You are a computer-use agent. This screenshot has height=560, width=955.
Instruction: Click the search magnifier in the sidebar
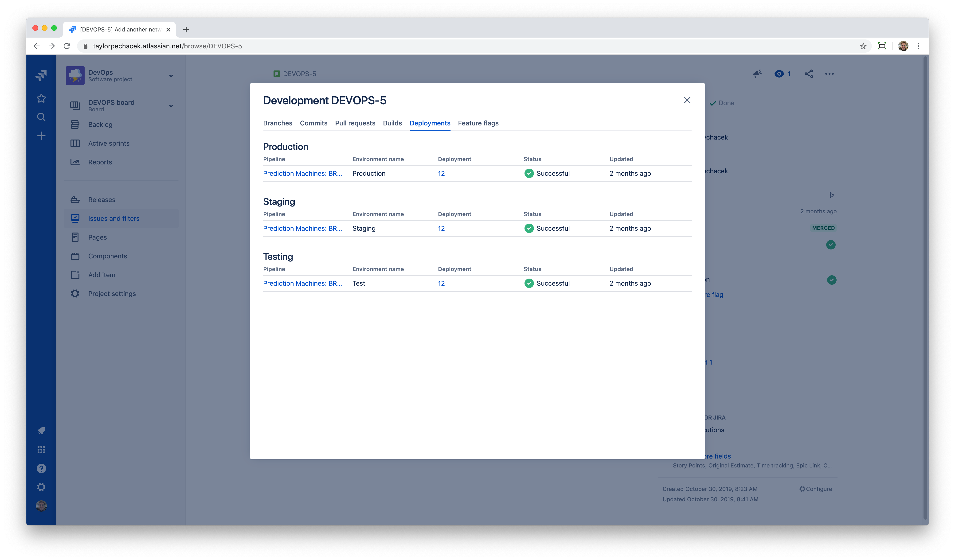click(x=41, y=117)
